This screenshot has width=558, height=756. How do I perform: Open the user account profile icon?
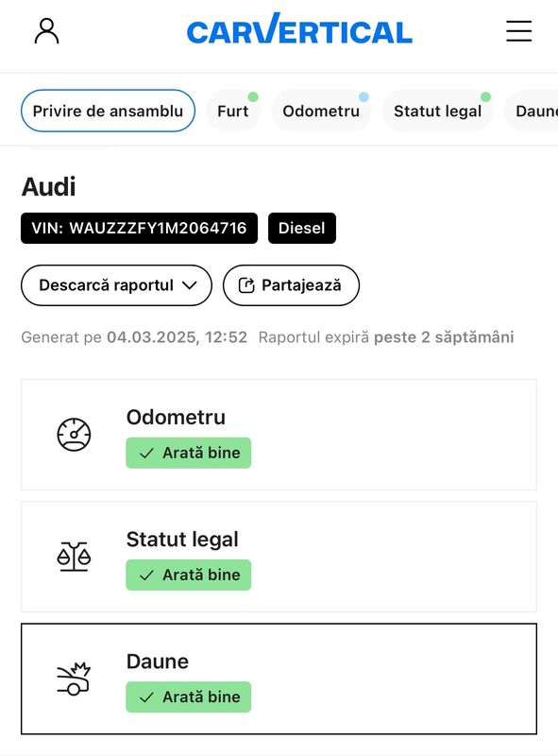pyautogui.click(x=47, y=31)
